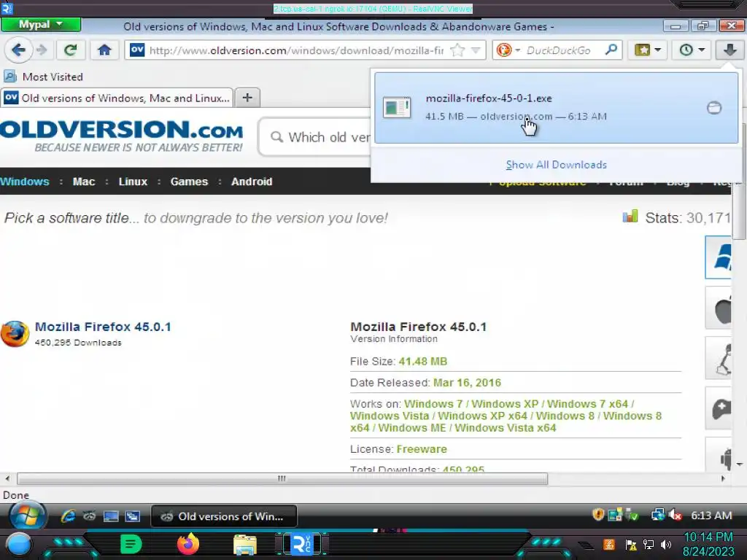Click the Mozilla Firefox 45.0.1 title link
The height and width of the screenshot is (560, 747).
coord(103,327)
